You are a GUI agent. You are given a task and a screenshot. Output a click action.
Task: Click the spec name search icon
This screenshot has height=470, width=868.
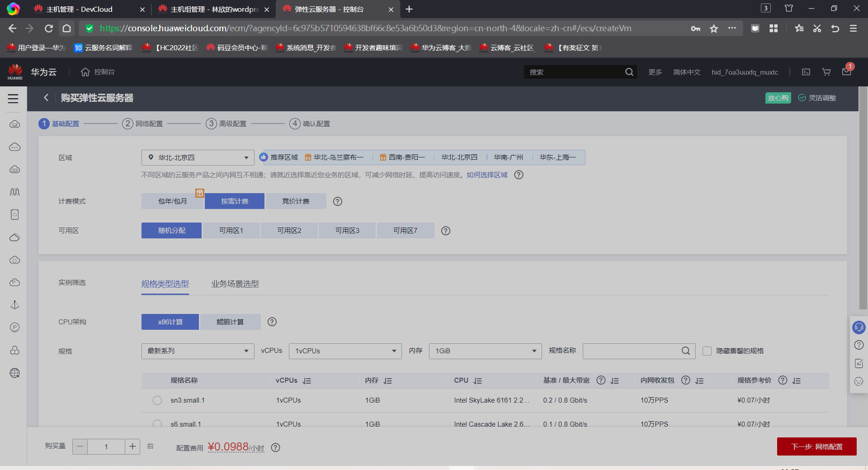[686, 351]
